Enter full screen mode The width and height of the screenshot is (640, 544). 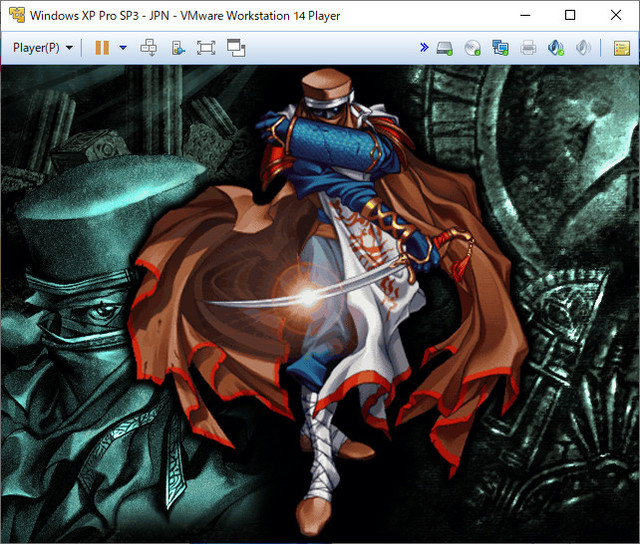[206, 48]
